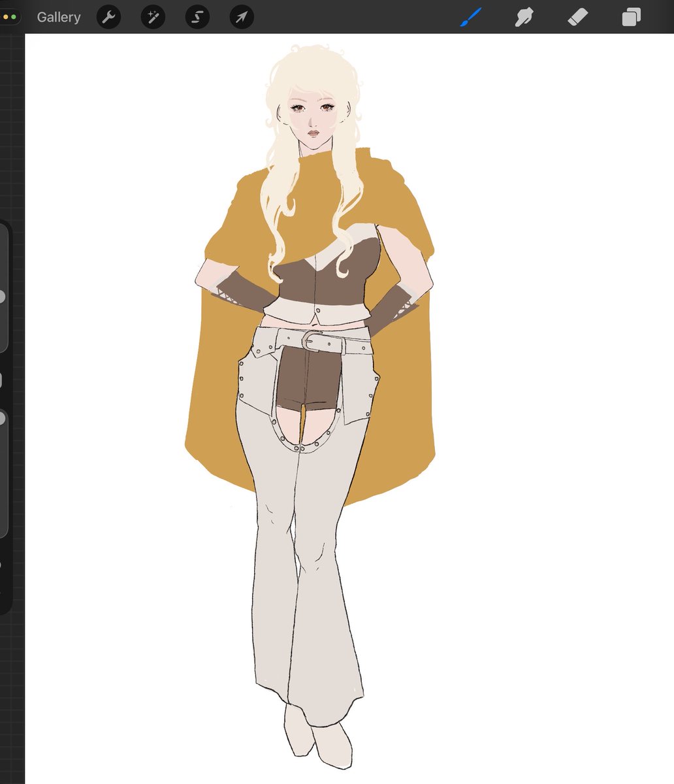674x784 pixels.
Task: Open the Adjustments magic wand menu
Action: click(153, 17)
